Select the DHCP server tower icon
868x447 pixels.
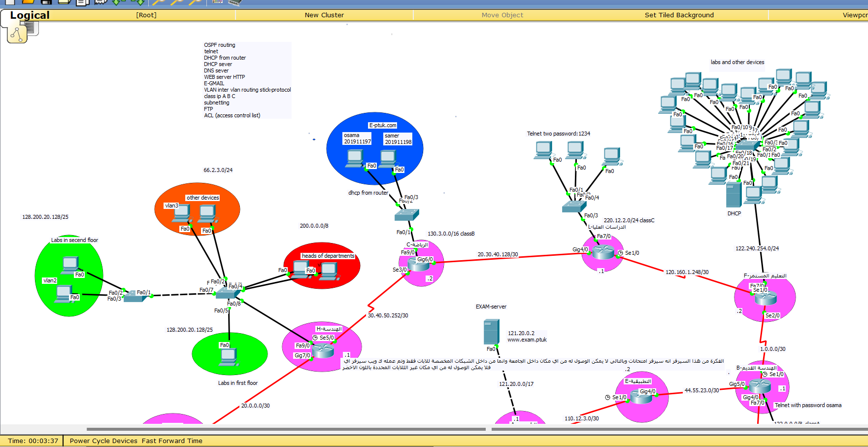(x=734, y=194)
